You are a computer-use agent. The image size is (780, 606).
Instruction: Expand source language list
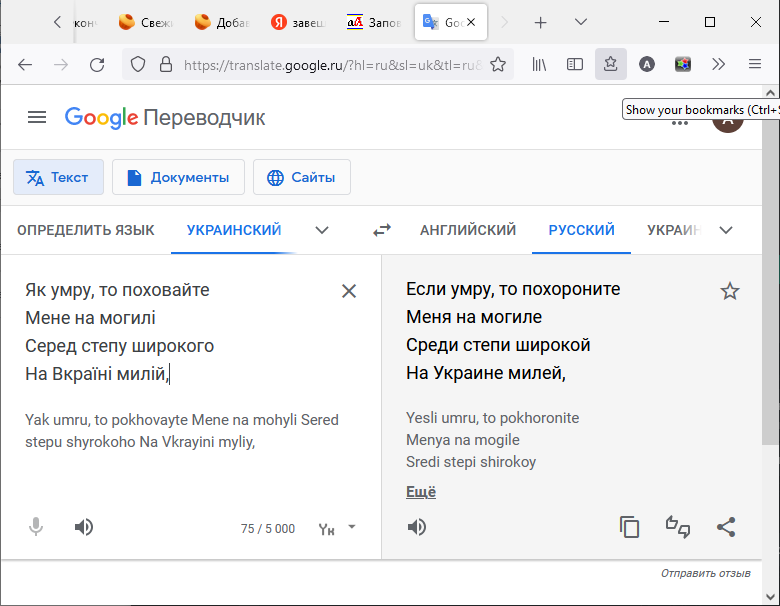point(322,230)
